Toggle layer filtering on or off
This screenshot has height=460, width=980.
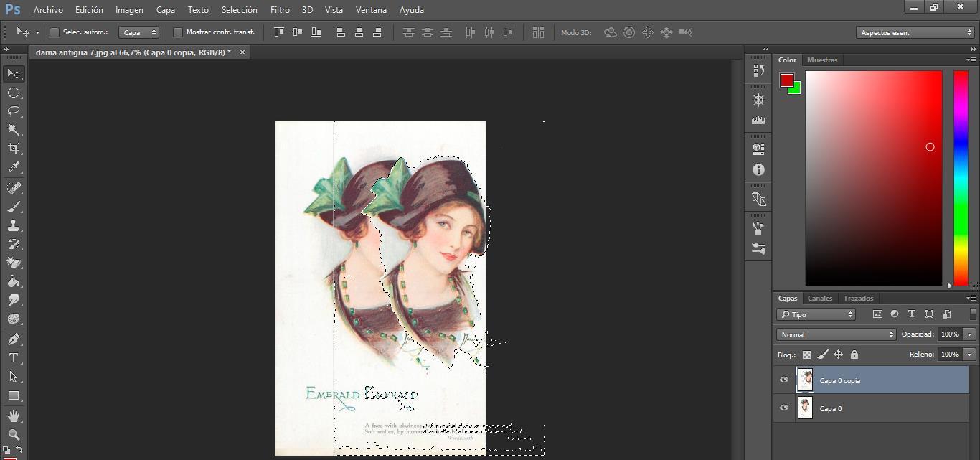coord(973,314)
